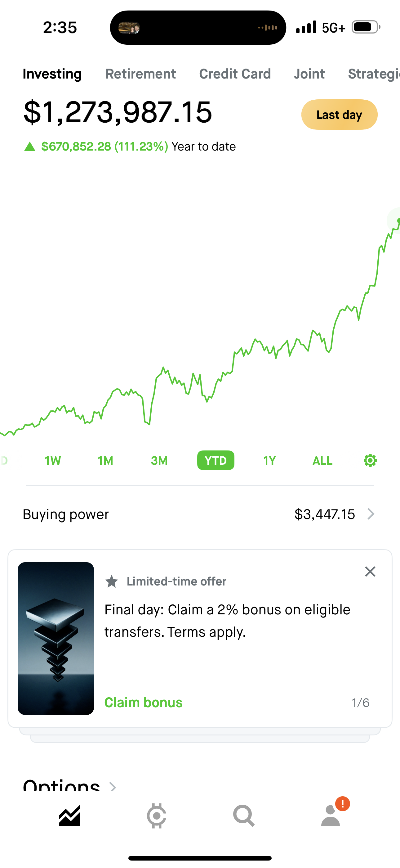Tap the Claim bonus link

[144, 703]
